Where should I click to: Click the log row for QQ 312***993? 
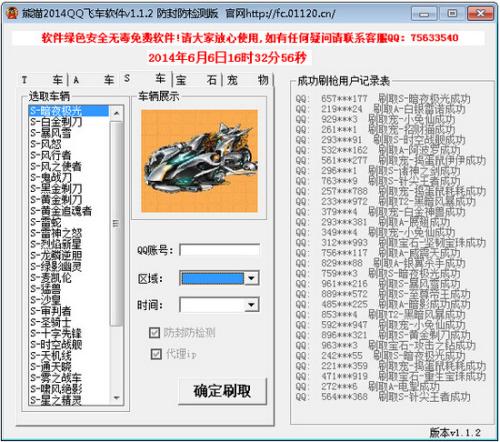pos(391,243)
